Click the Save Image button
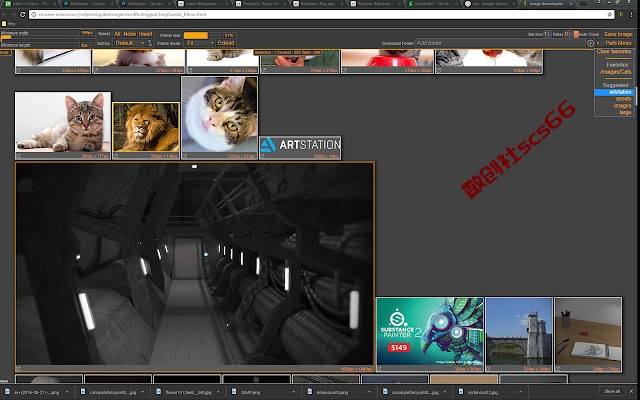640x400 pixels. 618,34
